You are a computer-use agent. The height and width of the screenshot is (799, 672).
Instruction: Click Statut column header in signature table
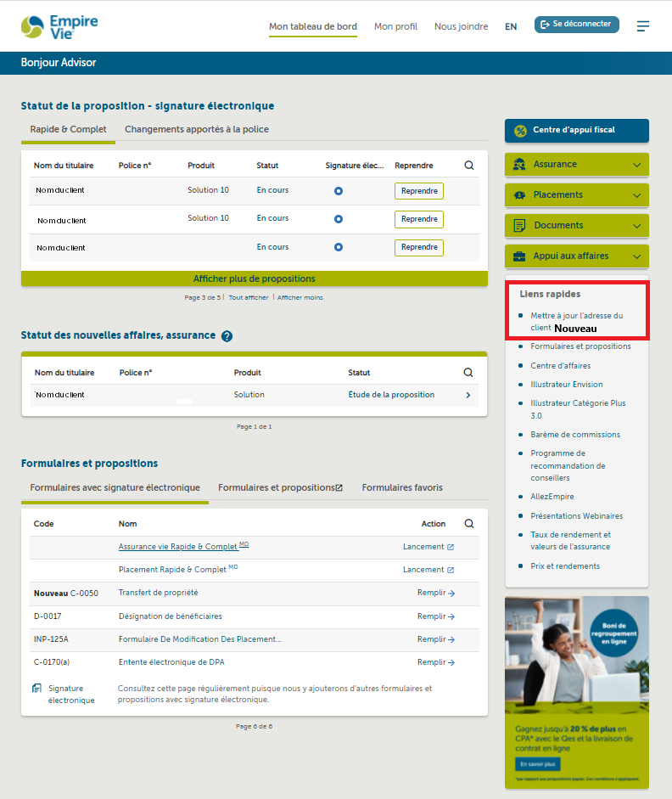267,166
